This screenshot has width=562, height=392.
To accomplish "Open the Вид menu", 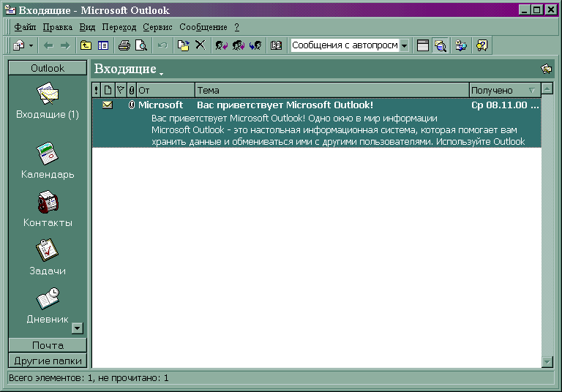I will (87, 27).
